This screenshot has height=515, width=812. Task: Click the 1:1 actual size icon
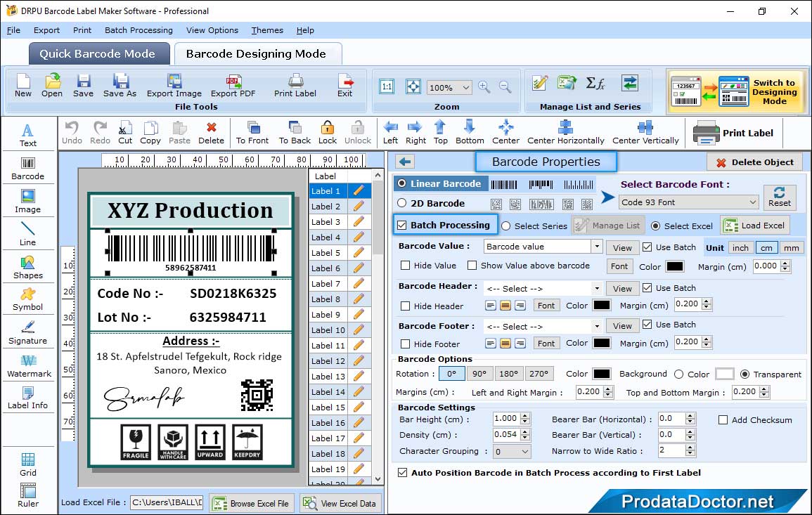pyautogui.click(x=387, y=86)
